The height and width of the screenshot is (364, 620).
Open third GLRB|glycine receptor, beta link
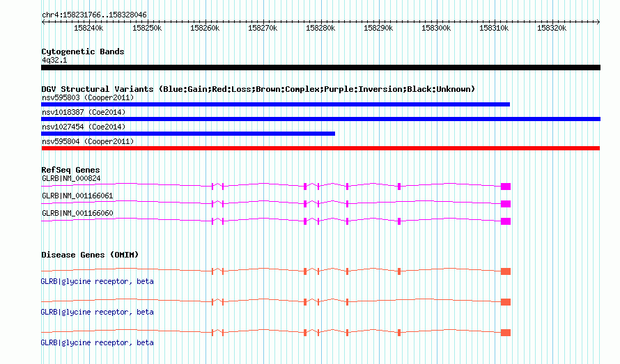pyautogui.click(x=98, y=342)
